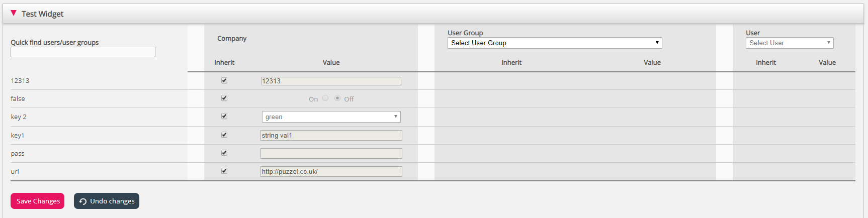Click the Save Changes button

[x=38, y=201]
